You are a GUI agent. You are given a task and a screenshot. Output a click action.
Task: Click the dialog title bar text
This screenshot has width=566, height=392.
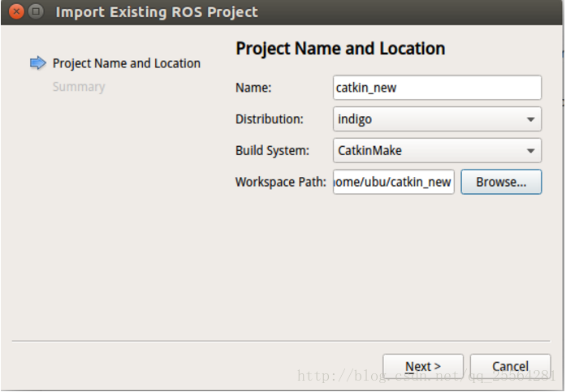(x=157, y=12)
